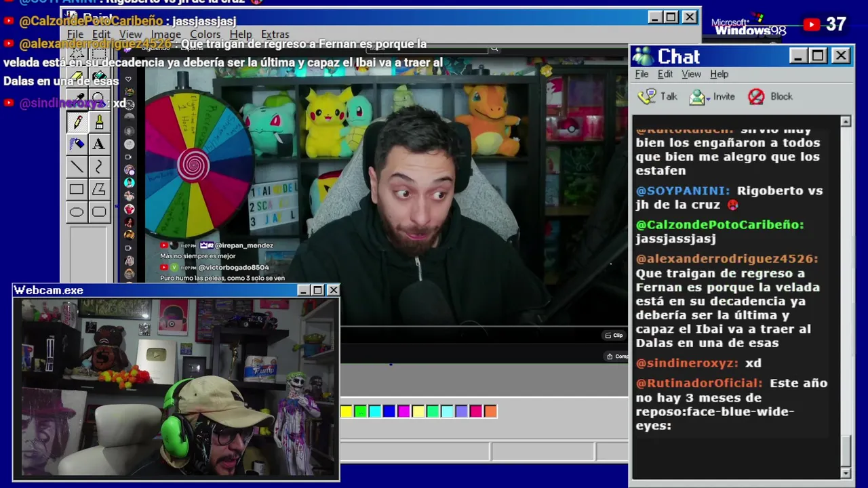Click the Chat window scrollbar thumb
The height and width of the screenshot is (488, 868).
846,452
